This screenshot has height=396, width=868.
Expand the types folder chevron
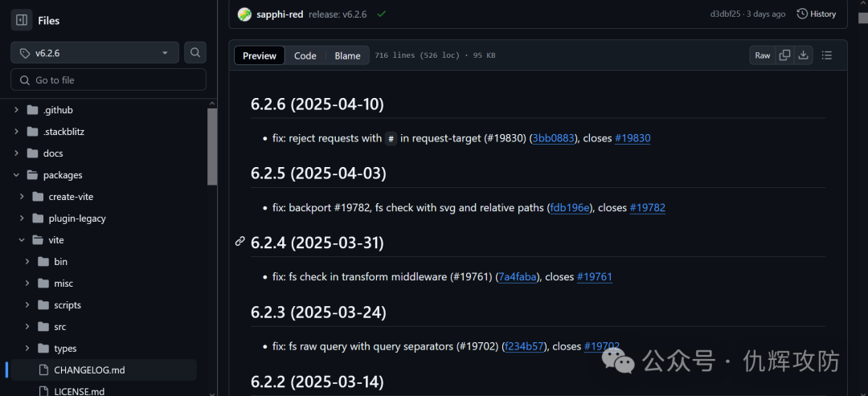point(27,348)
